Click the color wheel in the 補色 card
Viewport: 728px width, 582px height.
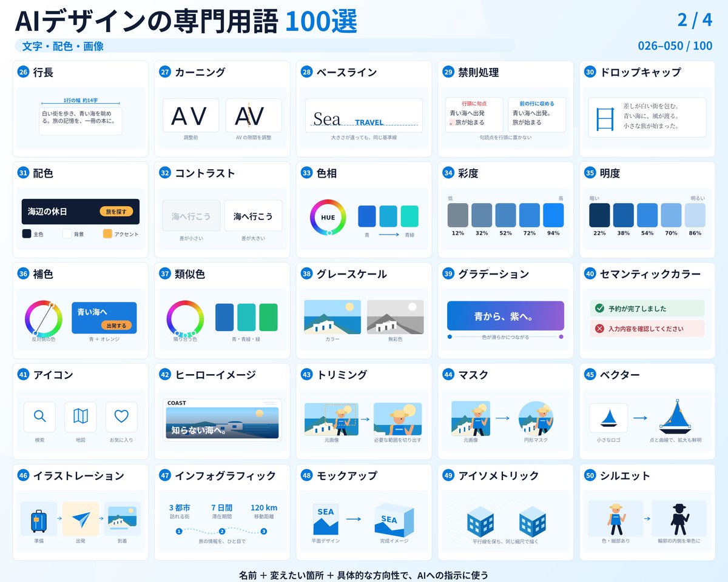(x=44, y=318)
